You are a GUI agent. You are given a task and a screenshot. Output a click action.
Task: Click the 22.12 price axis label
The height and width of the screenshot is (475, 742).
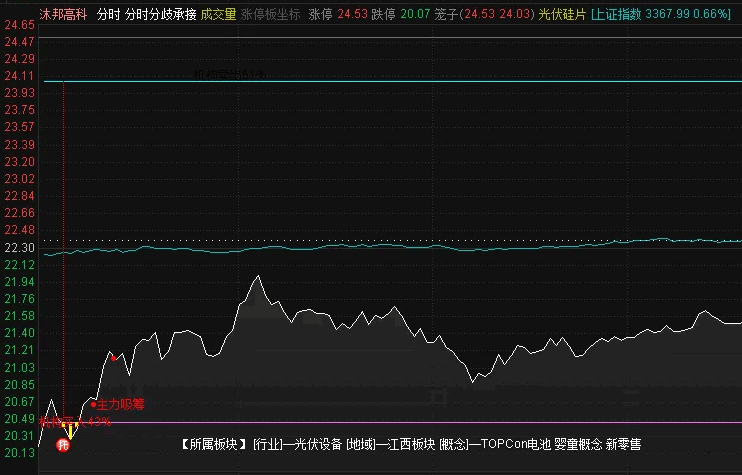[19, 264]
